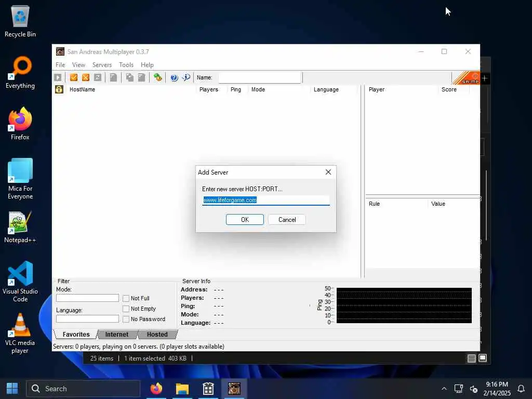Viewport: 532px width, 399px height.
Task: Select the Firefox desktop shortcut
Action: pyautogui.click(x=20, y=124)
